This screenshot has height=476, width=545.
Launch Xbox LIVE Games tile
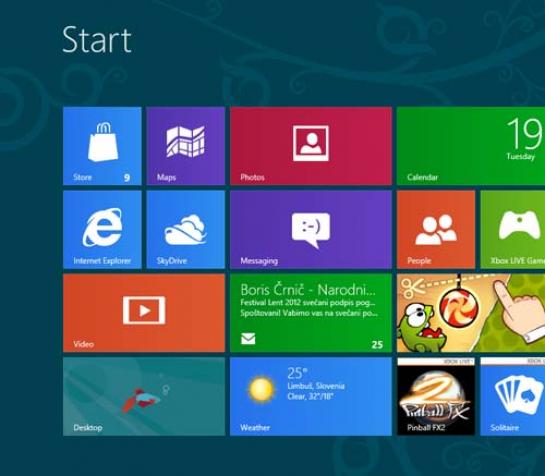[x=513, y=229]
